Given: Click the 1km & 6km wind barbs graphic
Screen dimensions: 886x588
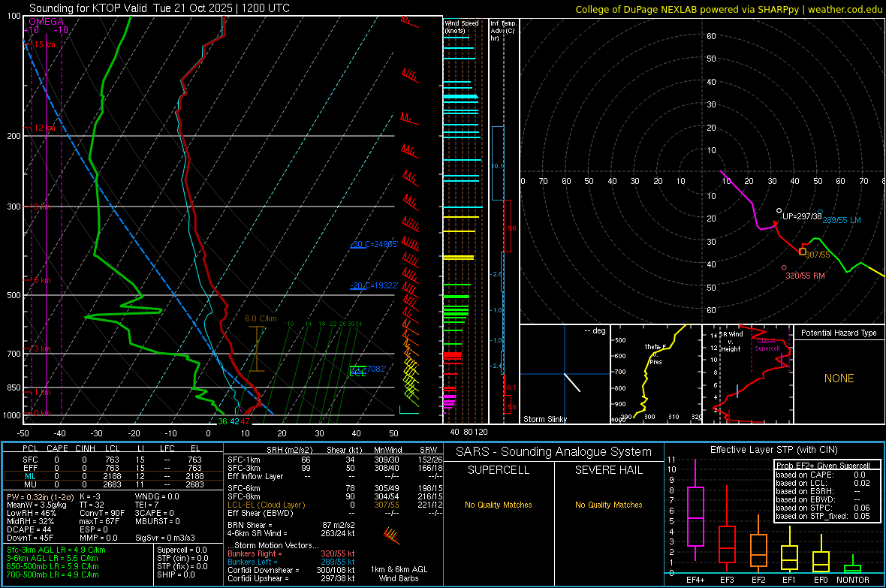Looking at the screenshot, I should (392, 535).
